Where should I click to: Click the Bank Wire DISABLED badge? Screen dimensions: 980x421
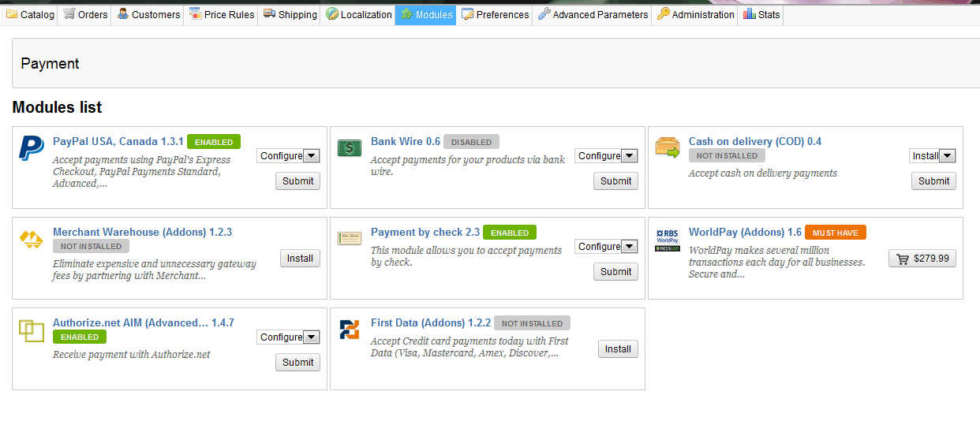[x=471, y=142]
